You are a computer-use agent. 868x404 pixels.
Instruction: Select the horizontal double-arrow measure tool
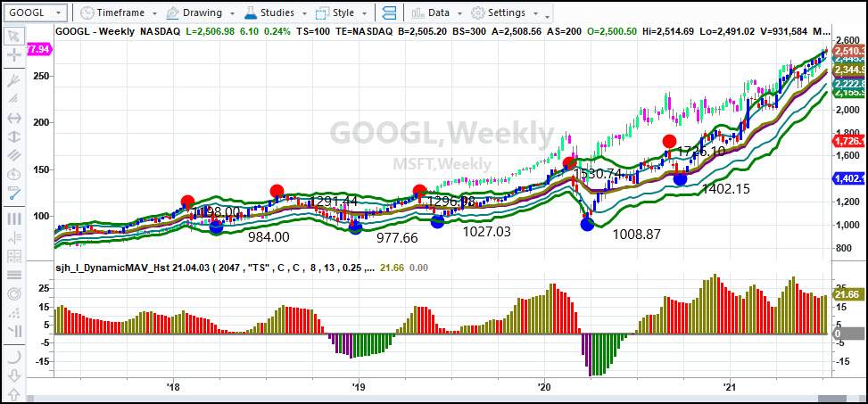click(x=14, y=118)
